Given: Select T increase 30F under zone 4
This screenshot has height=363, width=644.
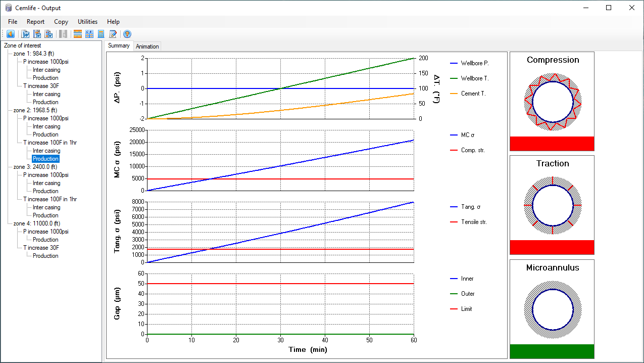Looking at the screenshot, I should click(41, 248).
